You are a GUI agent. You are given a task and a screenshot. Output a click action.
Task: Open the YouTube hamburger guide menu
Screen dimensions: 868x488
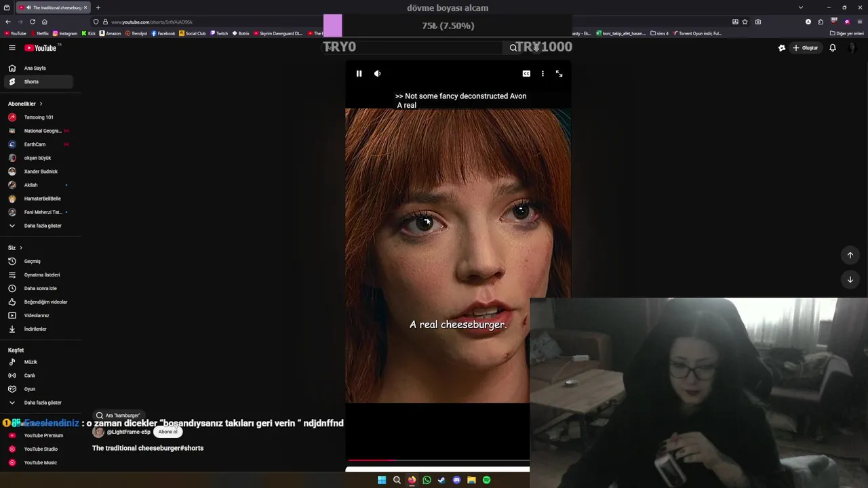click(x=12, y=48)
